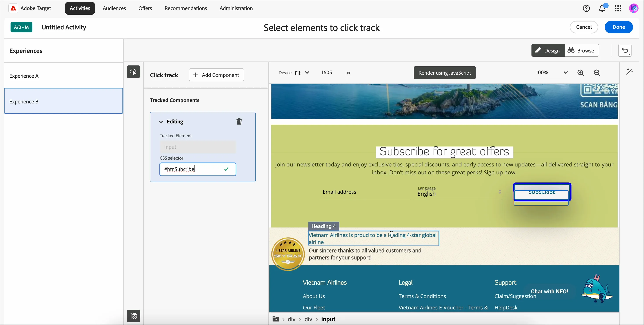Collapse the Editing component section
Image resolution: width=644 pixels, height=325 pixels.
click(x=161, y=122)
